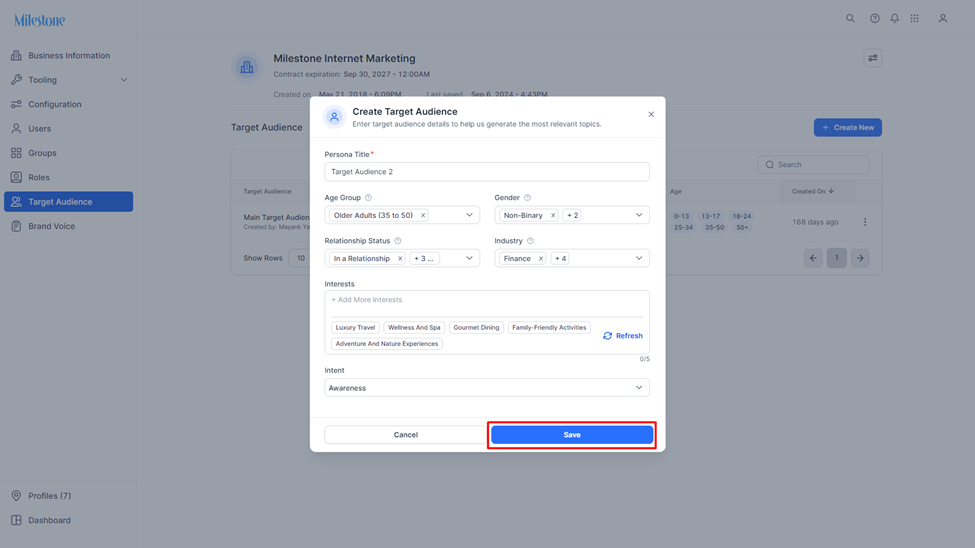Show additional +3 relationship selections
The image size is (975, 548).
tap(424, 259)
